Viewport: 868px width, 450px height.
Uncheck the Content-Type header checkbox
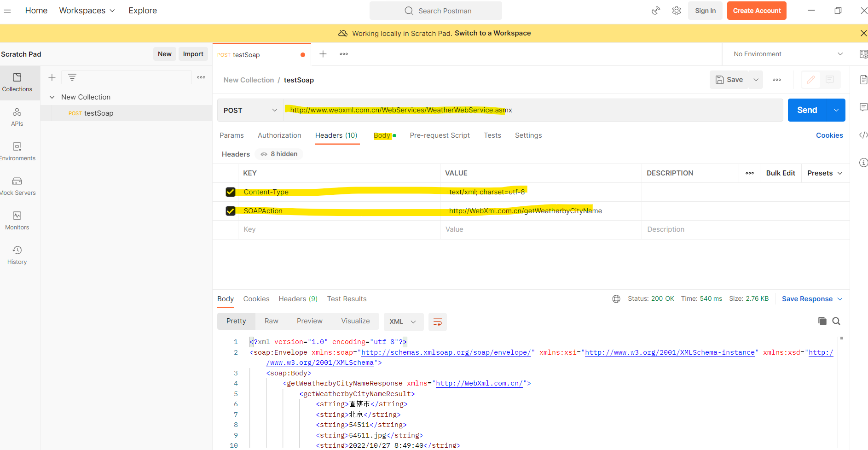tap(231, 192)
